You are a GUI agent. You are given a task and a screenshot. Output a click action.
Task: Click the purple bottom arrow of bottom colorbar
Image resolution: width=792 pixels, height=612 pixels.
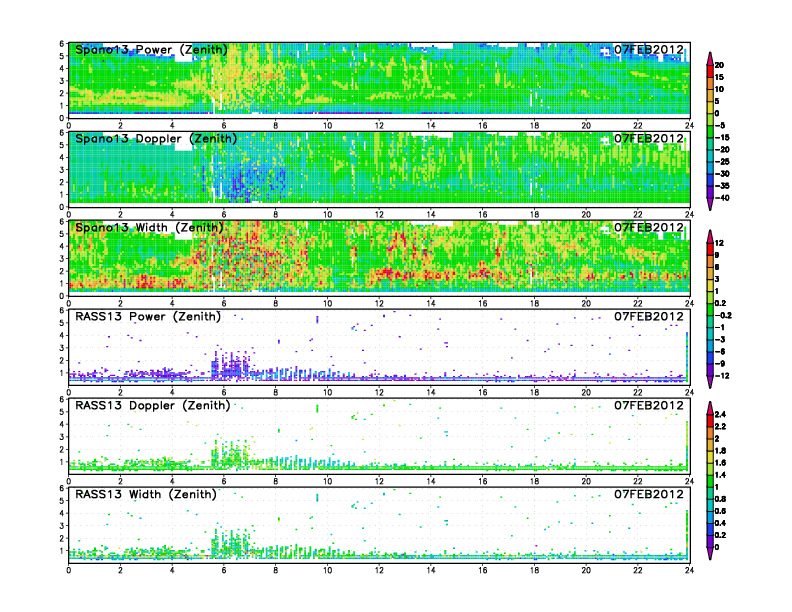(710, 553)
